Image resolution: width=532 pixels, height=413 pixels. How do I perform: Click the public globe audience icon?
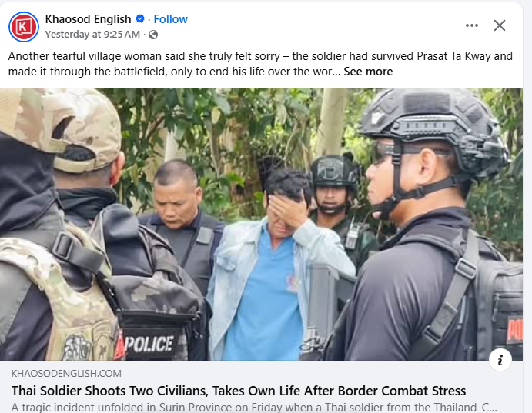coord(153,35)
